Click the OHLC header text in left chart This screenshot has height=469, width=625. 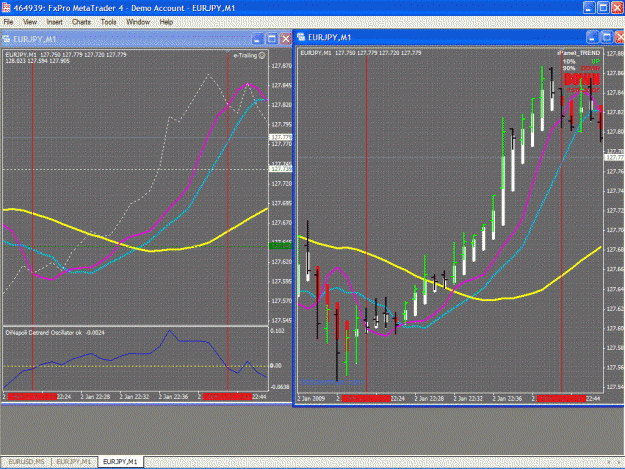click(x=66, y=55)
